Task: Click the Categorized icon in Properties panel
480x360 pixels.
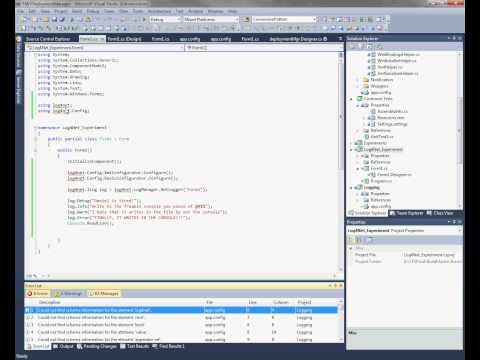Action: point(351,239)
